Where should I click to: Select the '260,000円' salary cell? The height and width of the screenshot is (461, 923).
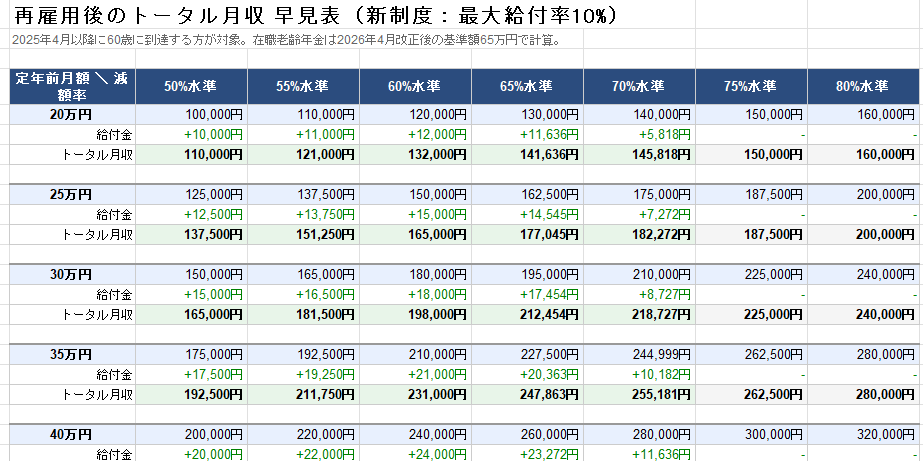click(527, 435)
